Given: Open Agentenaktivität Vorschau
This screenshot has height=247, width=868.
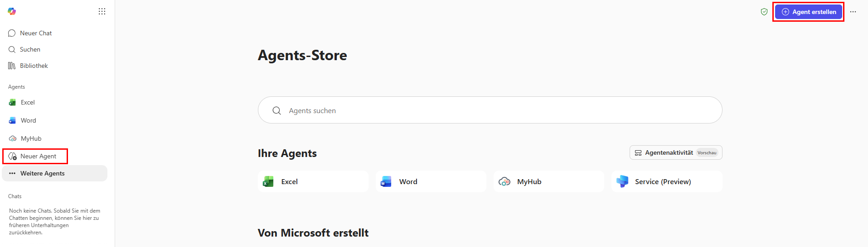Looking at the screenshot, I should point(676,152).
